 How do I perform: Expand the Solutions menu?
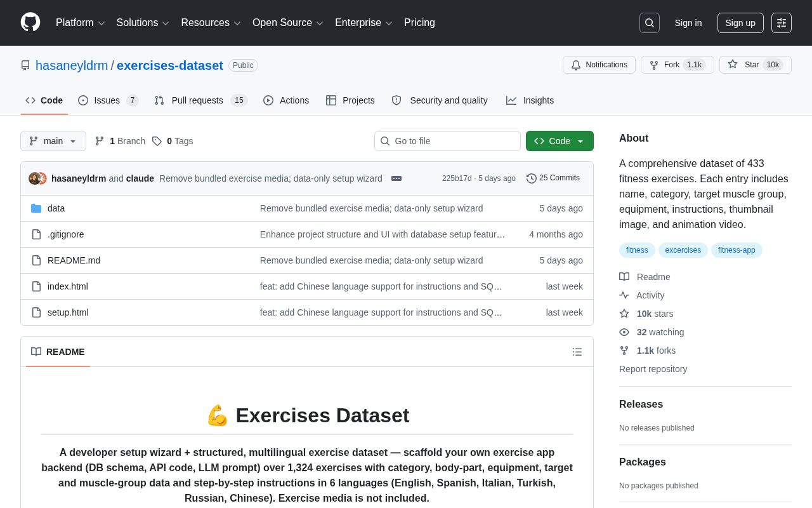click(143, 23)
